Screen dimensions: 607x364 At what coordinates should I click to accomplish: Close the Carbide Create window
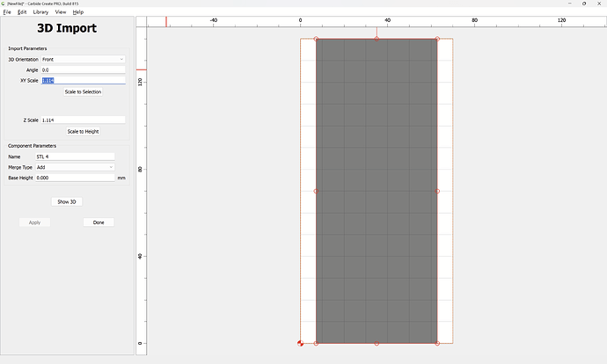599,4
